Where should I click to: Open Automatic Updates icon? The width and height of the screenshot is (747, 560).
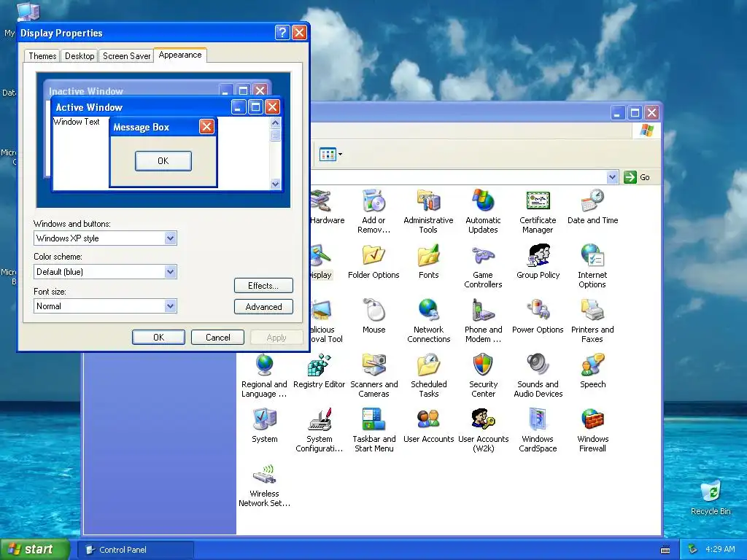click(483, 202)
